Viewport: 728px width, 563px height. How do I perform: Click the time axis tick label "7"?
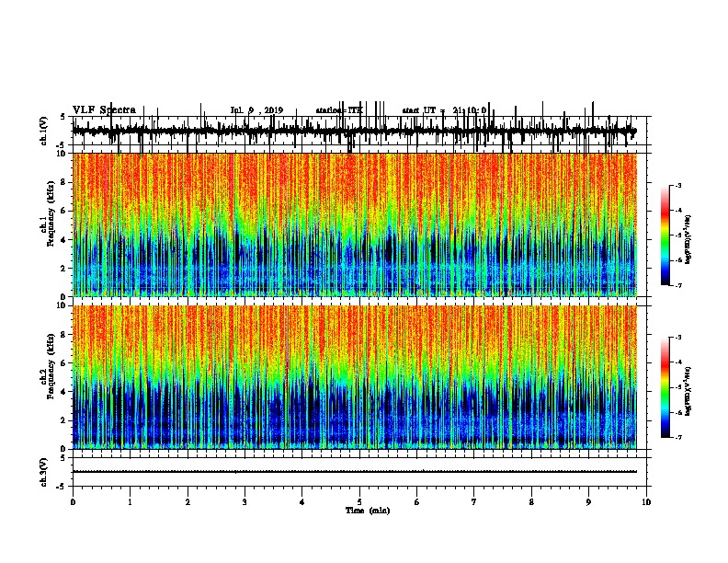coord(474,502)
